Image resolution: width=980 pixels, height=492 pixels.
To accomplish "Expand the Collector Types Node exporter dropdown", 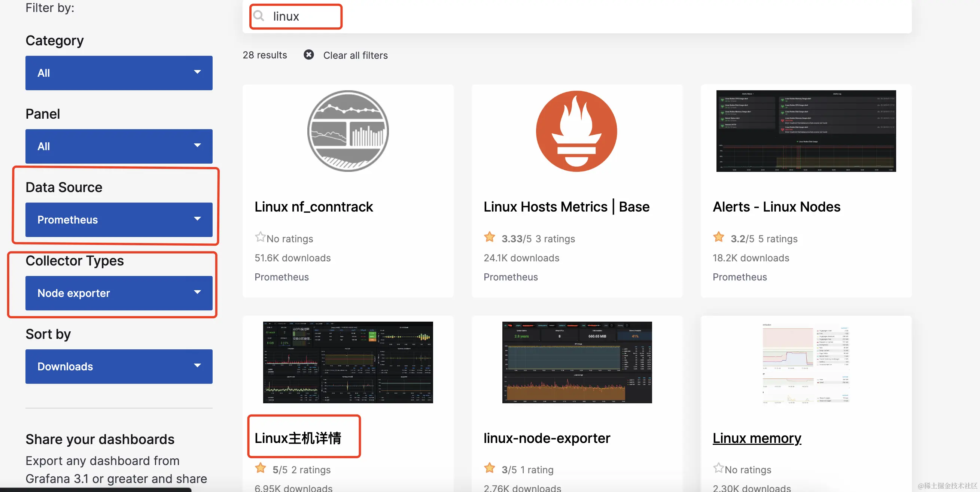I will click(119, 293).
